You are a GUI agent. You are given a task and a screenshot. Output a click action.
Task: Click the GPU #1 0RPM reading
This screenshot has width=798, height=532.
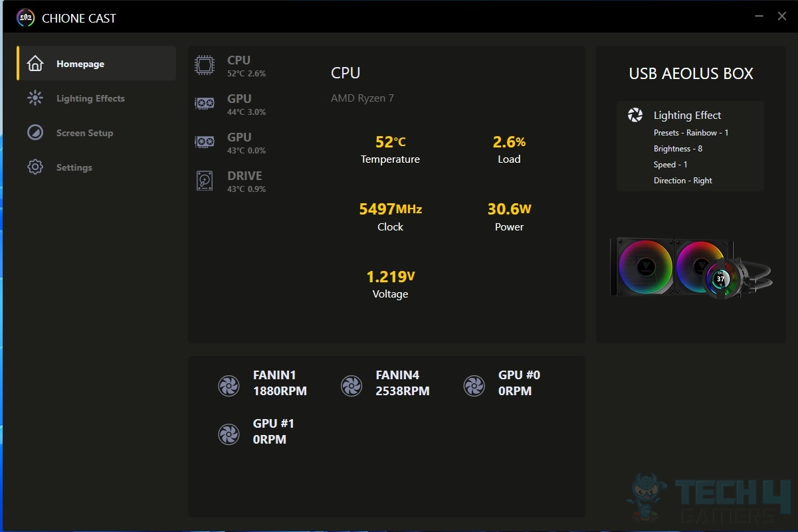[x=274, y=432]
